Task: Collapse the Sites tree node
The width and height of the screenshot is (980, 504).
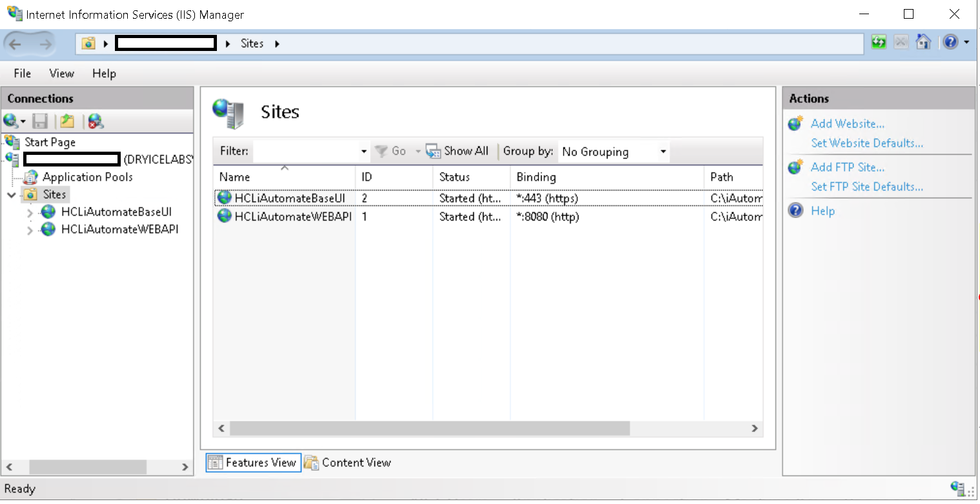Action: [12, 194]
